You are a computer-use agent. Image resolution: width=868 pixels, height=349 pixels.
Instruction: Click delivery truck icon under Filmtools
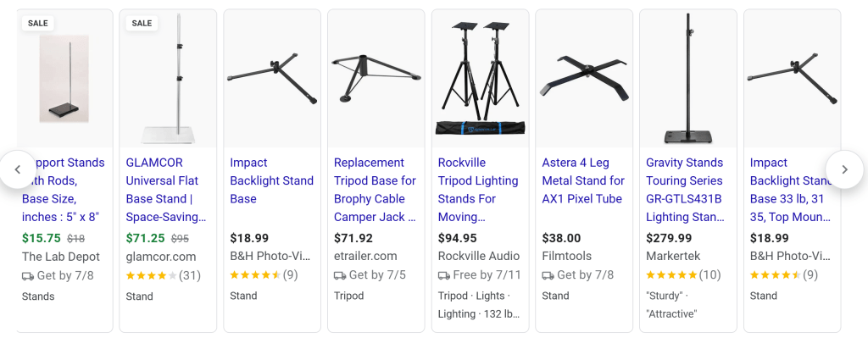[x=548, y=275]
